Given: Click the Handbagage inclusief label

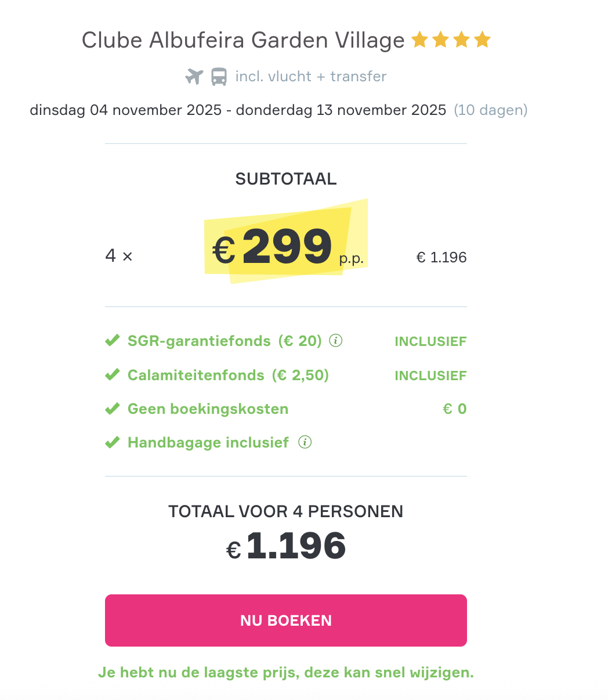Looking at the screenshot, I should [208, 443].
